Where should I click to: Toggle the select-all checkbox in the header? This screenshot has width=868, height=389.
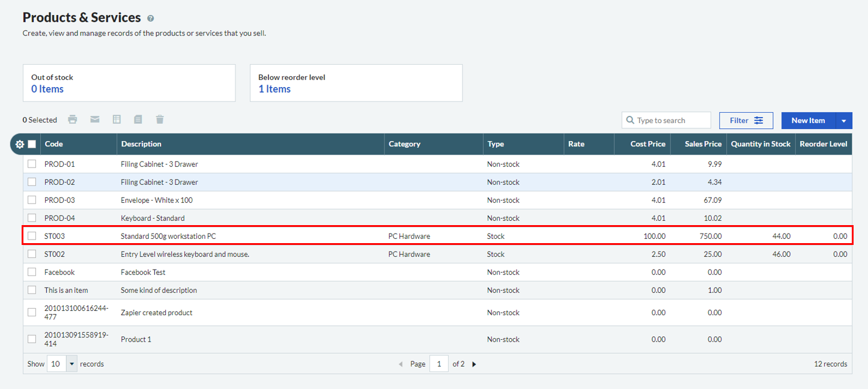(x=32, y=144)
